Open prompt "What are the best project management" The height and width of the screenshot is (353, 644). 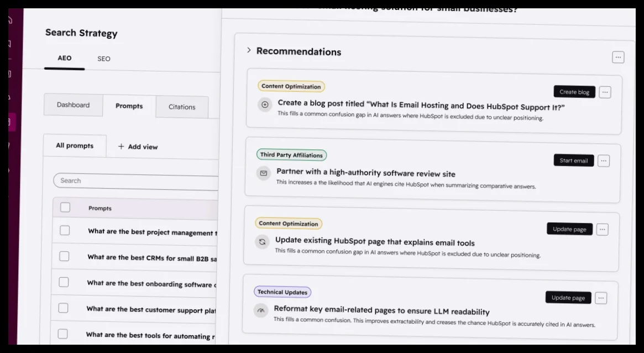click(x=153, y=232)
